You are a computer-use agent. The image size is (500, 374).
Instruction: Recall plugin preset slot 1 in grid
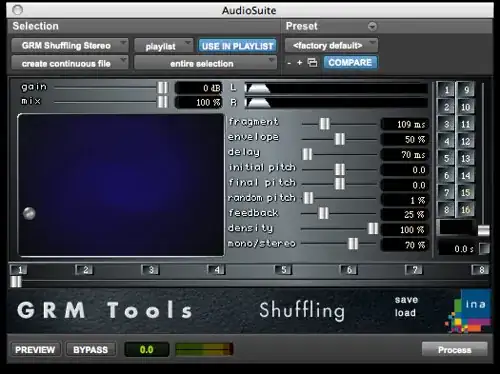(446, 89)
